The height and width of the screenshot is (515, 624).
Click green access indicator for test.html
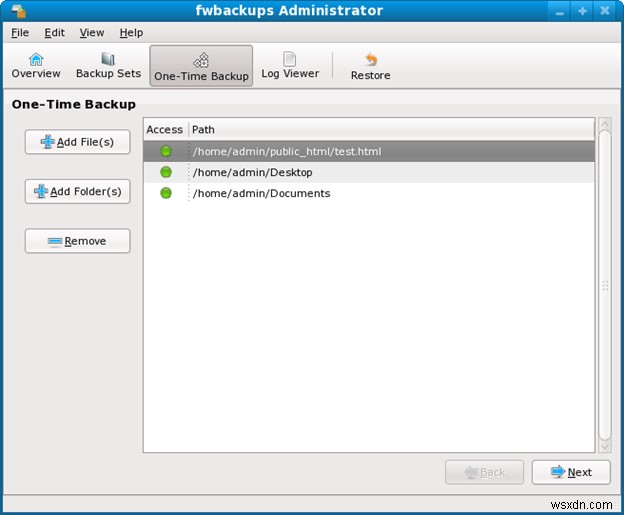coord(166,151)
